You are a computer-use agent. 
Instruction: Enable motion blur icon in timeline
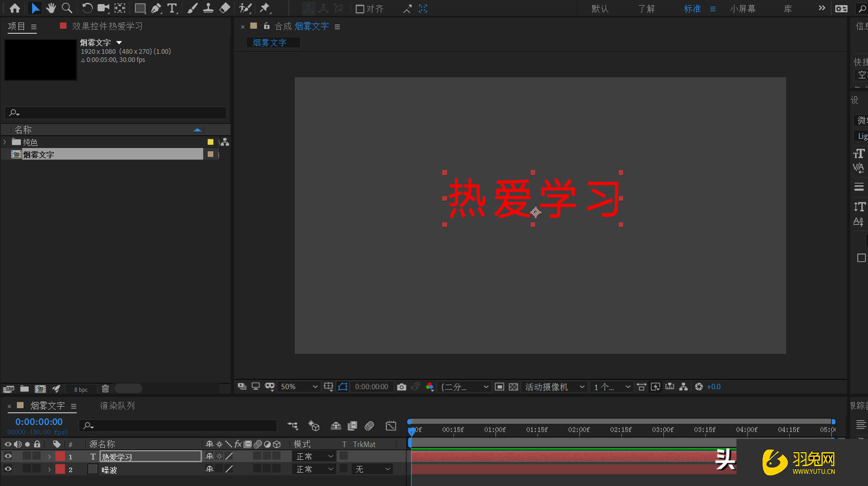(370, 426)
